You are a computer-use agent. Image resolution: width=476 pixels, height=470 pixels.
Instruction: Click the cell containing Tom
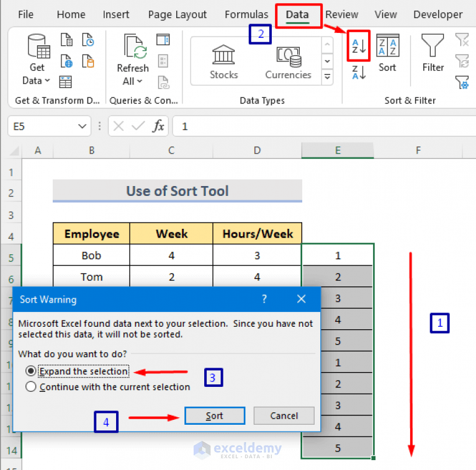[x=91, y=277]
